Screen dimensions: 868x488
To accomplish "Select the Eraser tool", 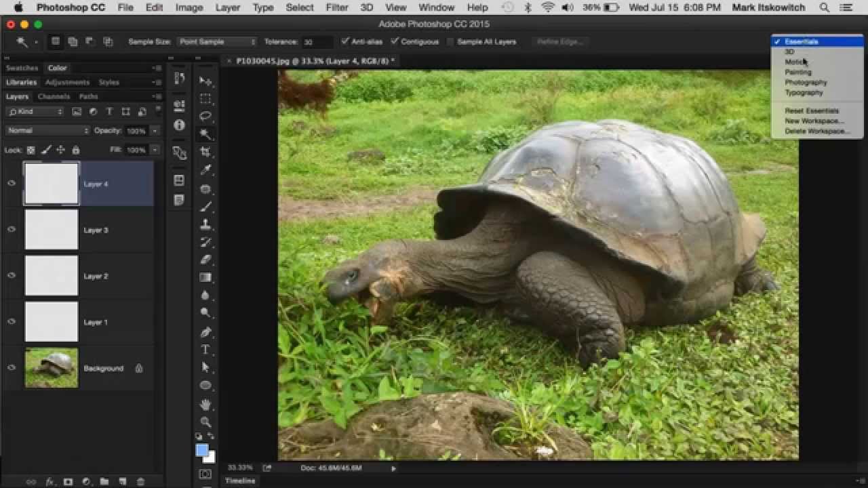I will pyautogui.click(x=205, y=260).
